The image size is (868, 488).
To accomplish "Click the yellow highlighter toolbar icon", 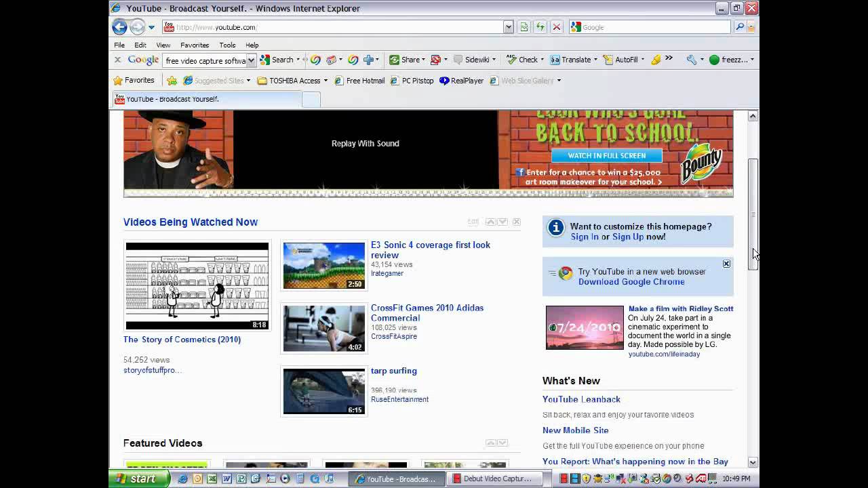I will [x=656, y=60].
